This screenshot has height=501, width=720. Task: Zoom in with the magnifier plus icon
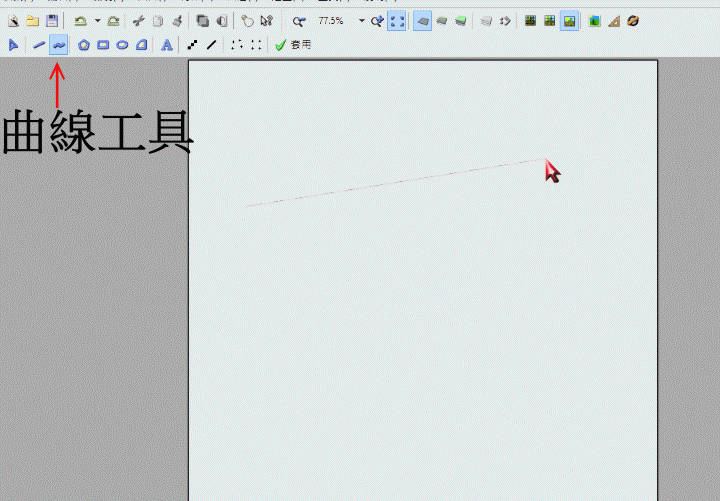(377, 21)
